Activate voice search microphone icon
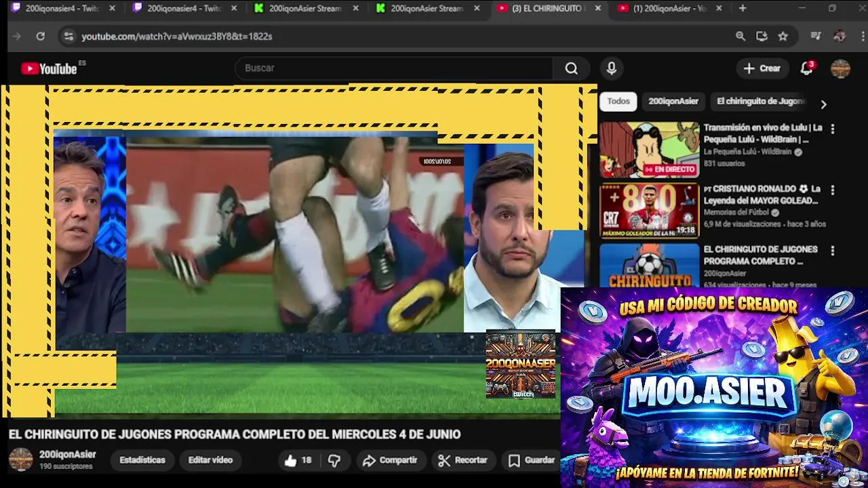The height and width of the screenshot is (488, 868). pyautogui.click(x=612, y=68)
